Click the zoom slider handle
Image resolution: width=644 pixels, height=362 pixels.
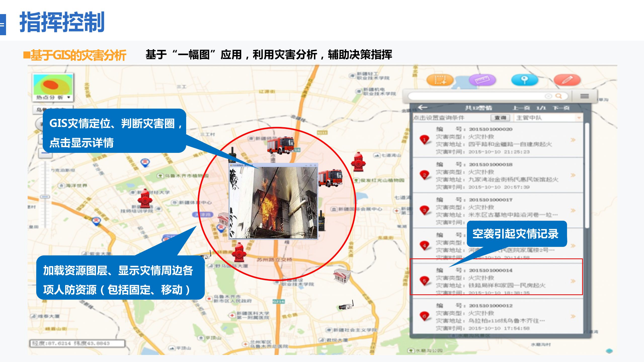(45, 197)
